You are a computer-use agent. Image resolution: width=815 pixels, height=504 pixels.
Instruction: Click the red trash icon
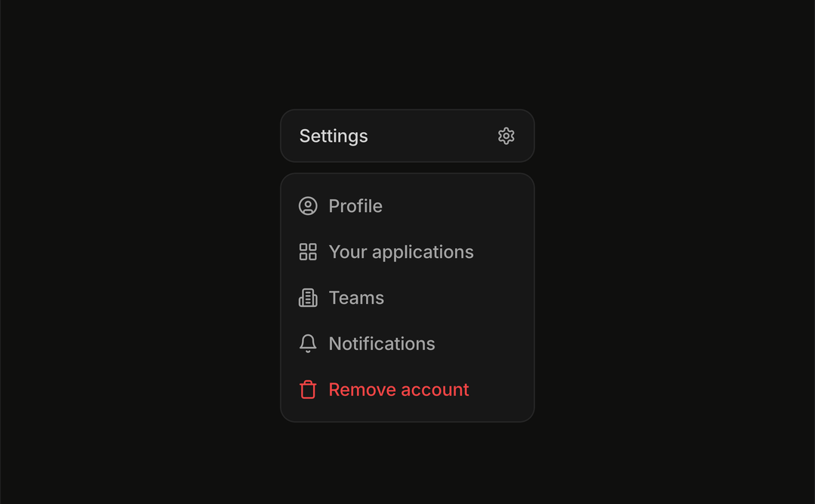click(x=308, y=389)
